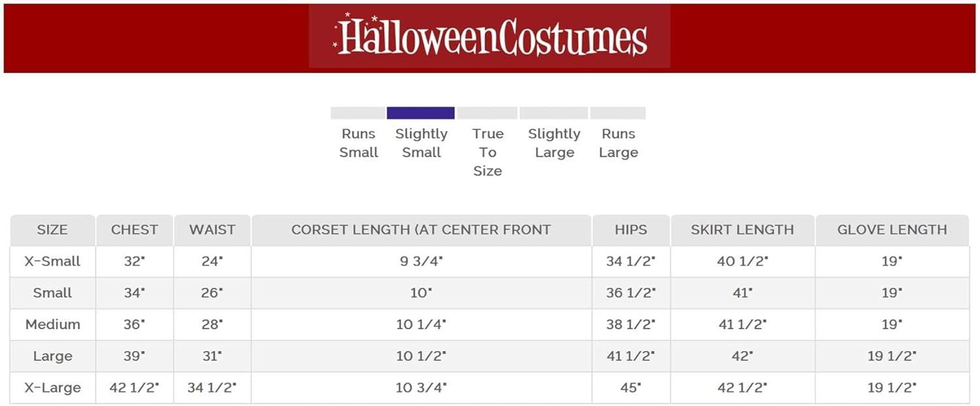Select the Runs Small fit segment
The image size is (980, 406).
pyautogui.click(x=358, y=113)
